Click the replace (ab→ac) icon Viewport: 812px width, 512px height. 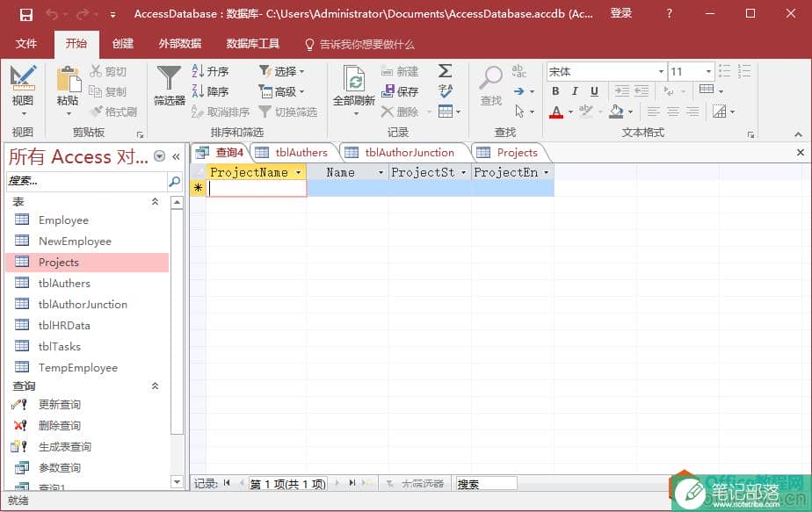click(x=518, y=71)
